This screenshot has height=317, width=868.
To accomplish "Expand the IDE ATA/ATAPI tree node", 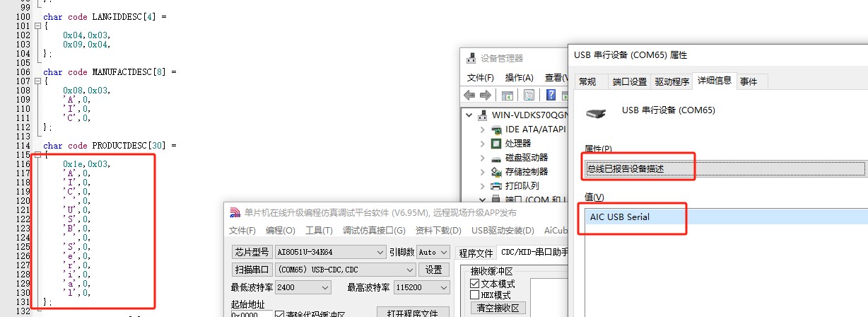I will (x=483, y=129).
